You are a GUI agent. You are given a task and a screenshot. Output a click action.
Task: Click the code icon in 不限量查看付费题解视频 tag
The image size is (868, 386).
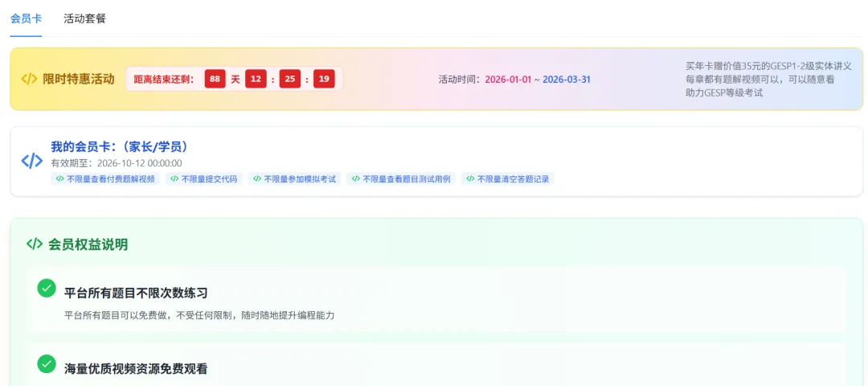[x=59, y=179]
